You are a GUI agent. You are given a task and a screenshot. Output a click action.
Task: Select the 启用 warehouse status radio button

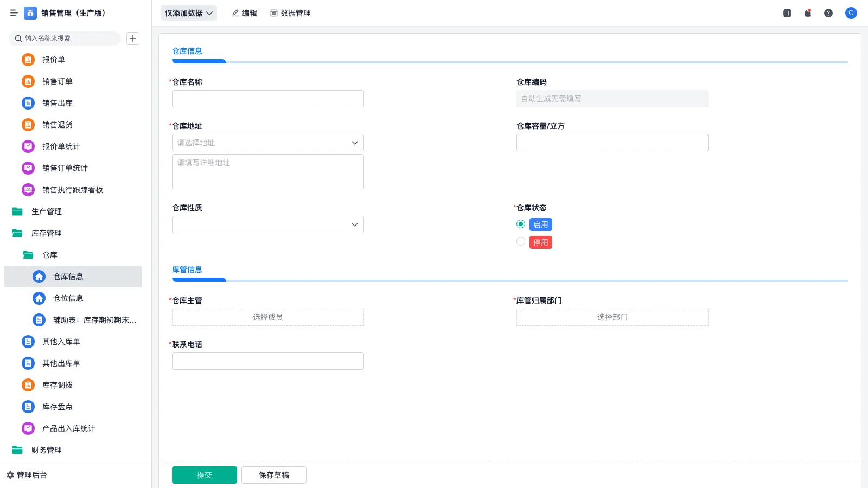click(520, 224)
